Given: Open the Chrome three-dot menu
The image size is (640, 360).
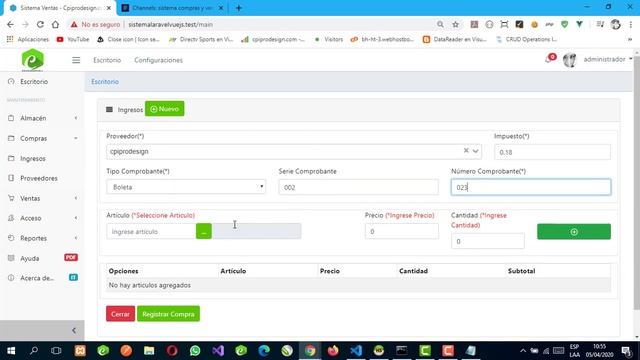Looking at the screenshot, I should click(x=631, y=24).
